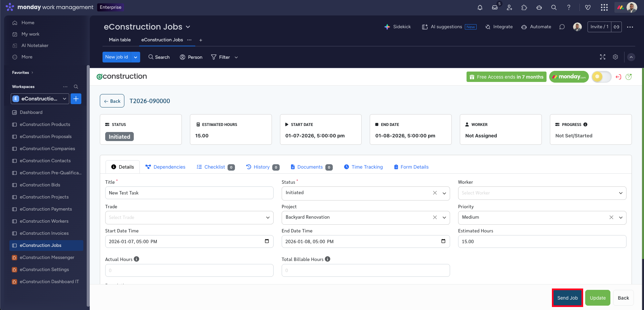644x310 pixels.
Task: Expand the New job id split arrow
Action: tap(135, 57)
